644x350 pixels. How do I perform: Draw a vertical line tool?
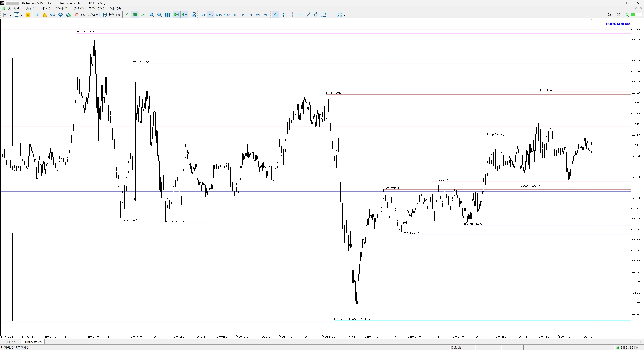pos(292,15)
